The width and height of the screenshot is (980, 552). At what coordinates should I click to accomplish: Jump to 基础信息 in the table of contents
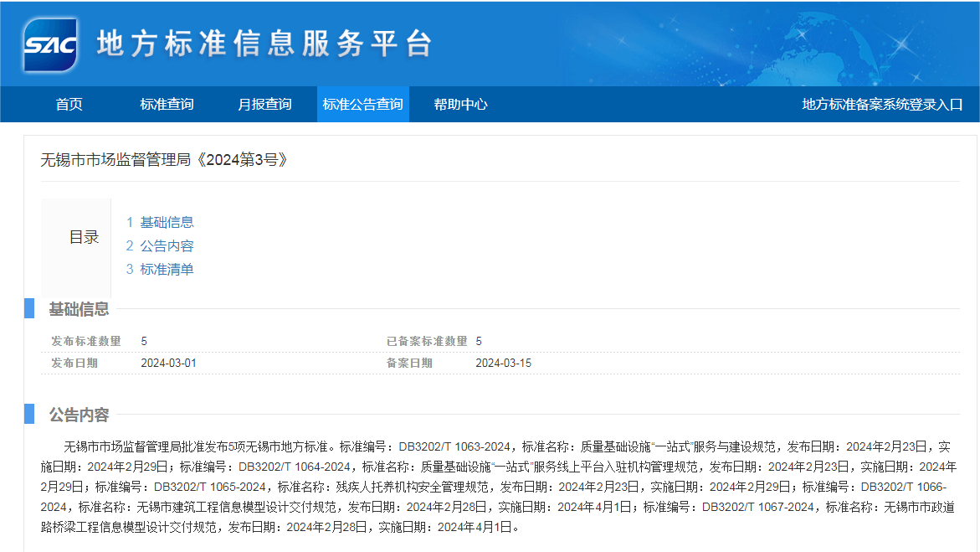[x=167, y=222]
